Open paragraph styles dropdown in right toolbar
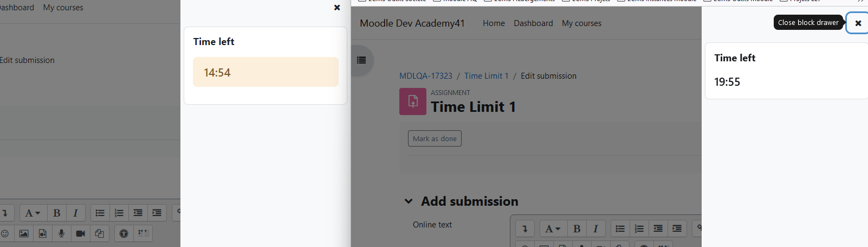The image size is (868, 247). [x=553, y=229]
